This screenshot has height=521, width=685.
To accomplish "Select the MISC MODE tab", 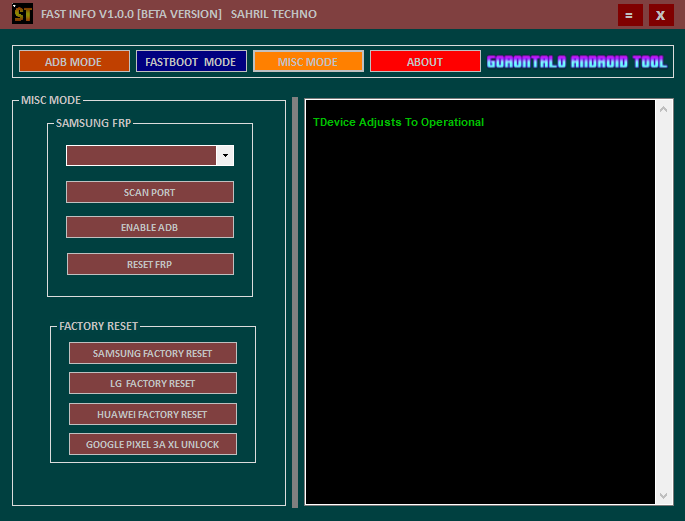I will (308, 61).
